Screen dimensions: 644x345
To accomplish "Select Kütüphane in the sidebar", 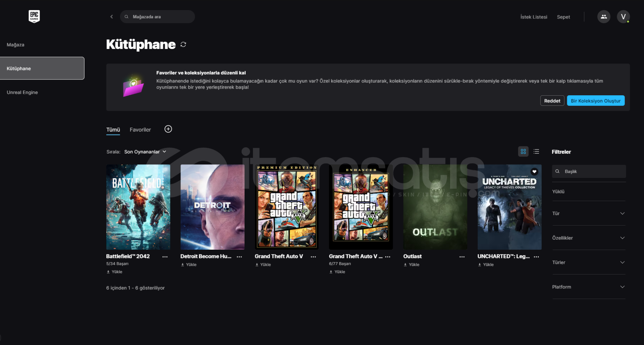I will point(42,68).
